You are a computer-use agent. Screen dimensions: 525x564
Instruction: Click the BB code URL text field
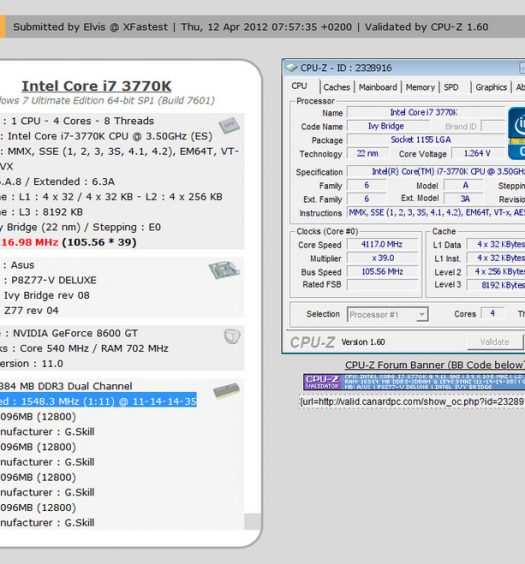(x=412, y=401)
